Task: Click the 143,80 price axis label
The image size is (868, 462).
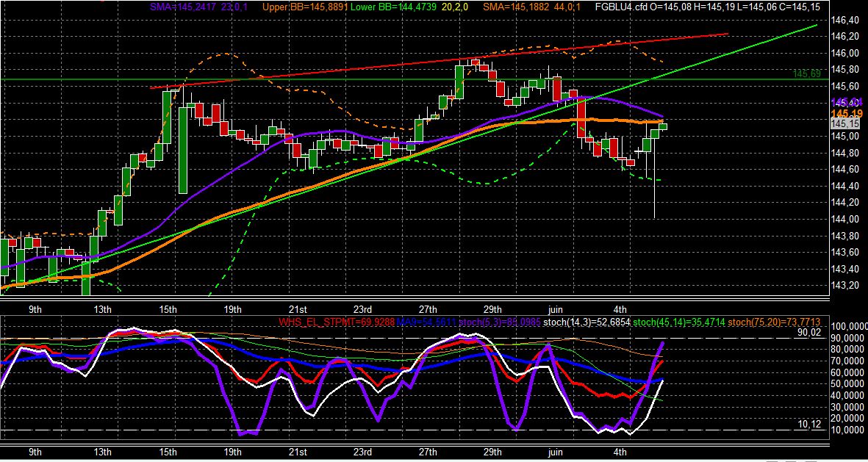Action: [844, 237]
